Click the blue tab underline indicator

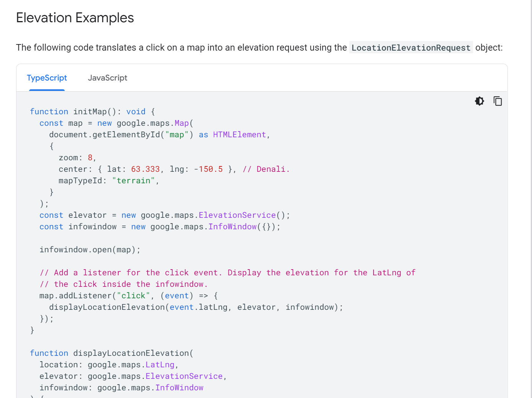coord(47,89)
